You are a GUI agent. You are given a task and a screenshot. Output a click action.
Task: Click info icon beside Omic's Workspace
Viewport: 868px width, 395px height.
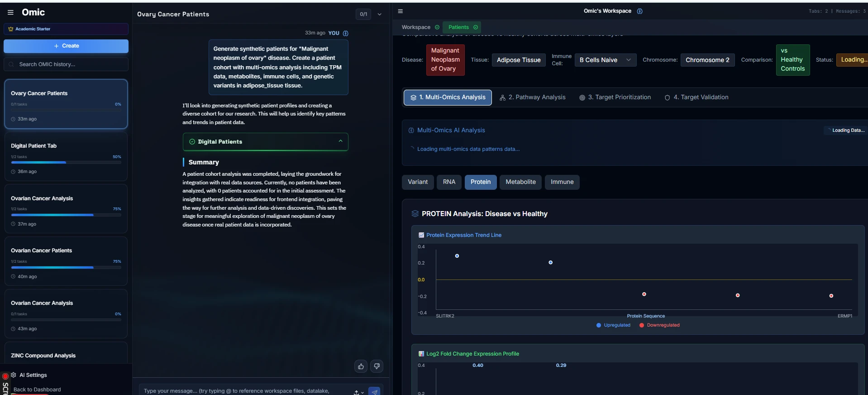[x=640, y=11]
